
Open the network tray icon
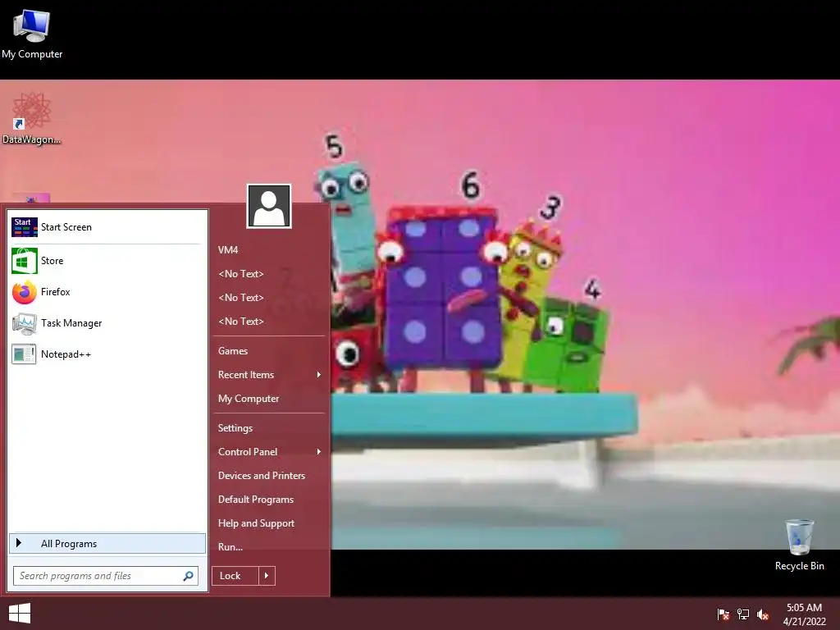(743, 614)
